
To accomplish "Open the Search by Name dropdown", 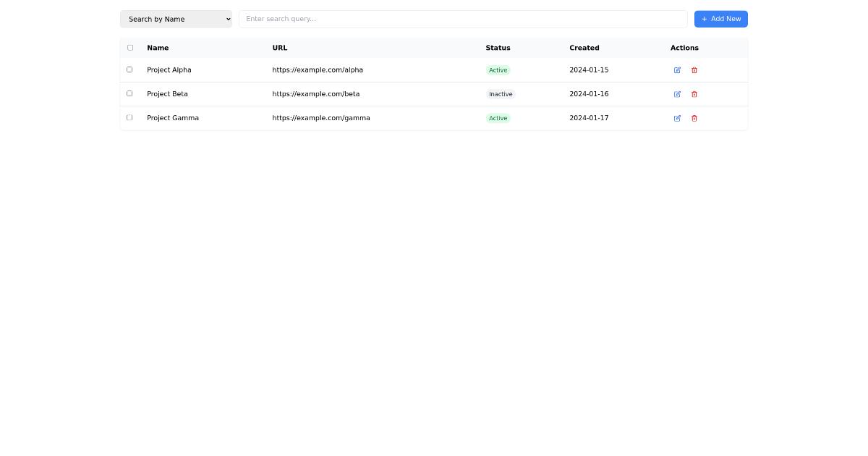I will pyautogui.click(x=176, y=19).
